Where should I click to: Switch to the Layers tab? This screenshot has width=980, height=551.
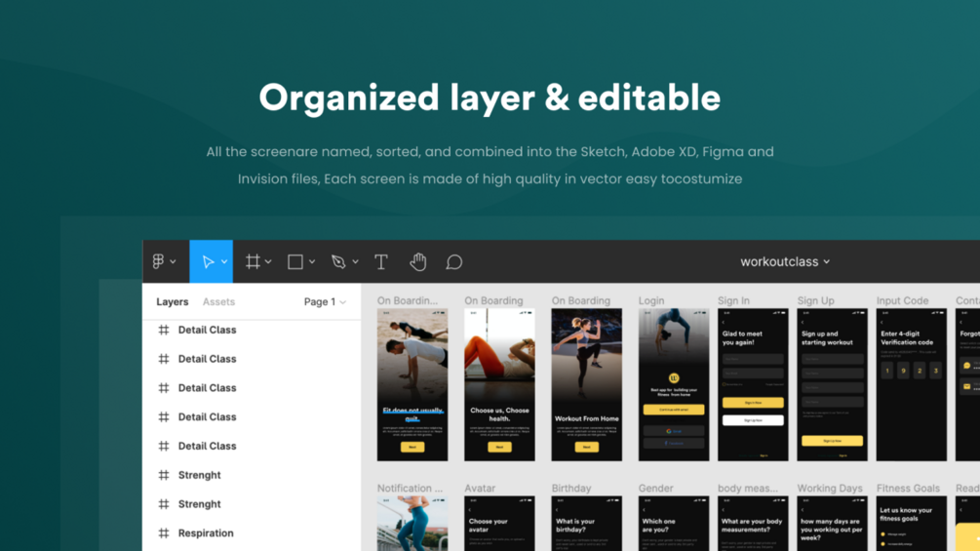point(172,301)
